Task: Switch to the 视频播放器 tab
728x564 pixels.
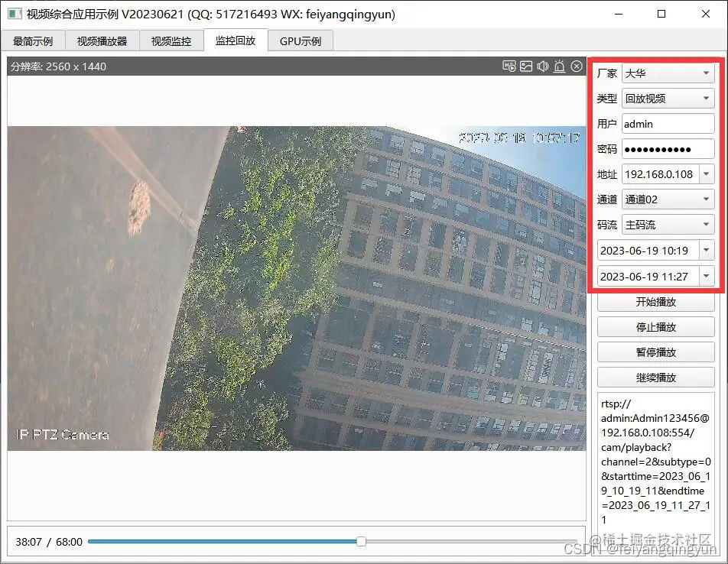Action: [x=102, y=41]
